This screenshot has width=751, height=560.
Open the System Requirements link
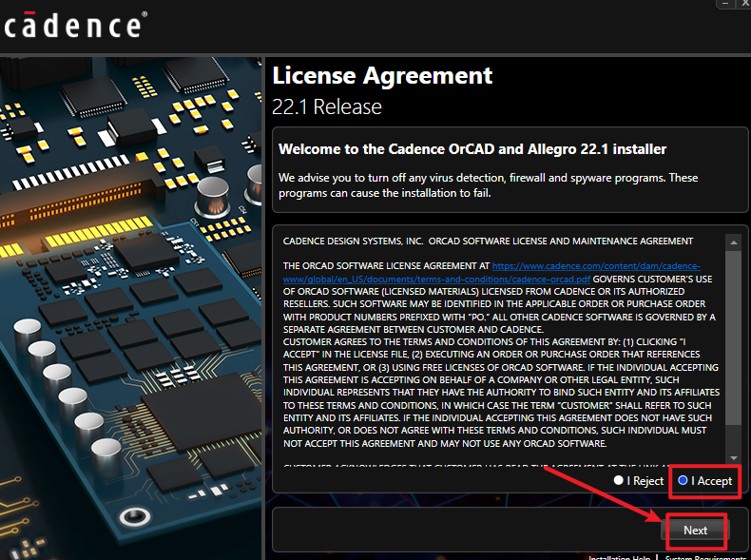[x=706, y=557]
